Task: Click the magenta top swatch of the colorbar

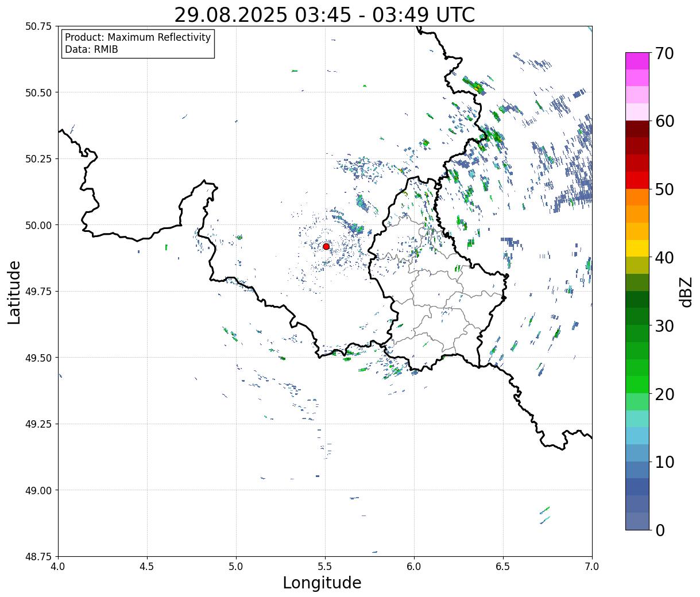Action: [637, 61]
